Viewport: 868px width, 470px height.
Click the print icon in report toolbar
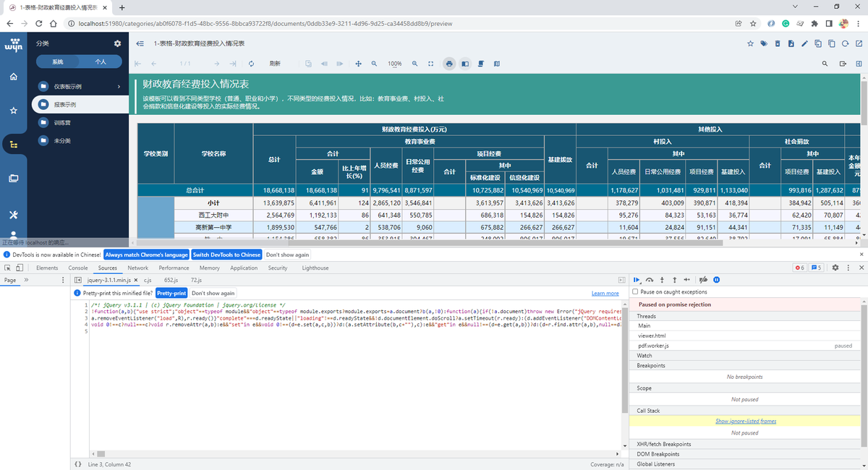[449, 64]
